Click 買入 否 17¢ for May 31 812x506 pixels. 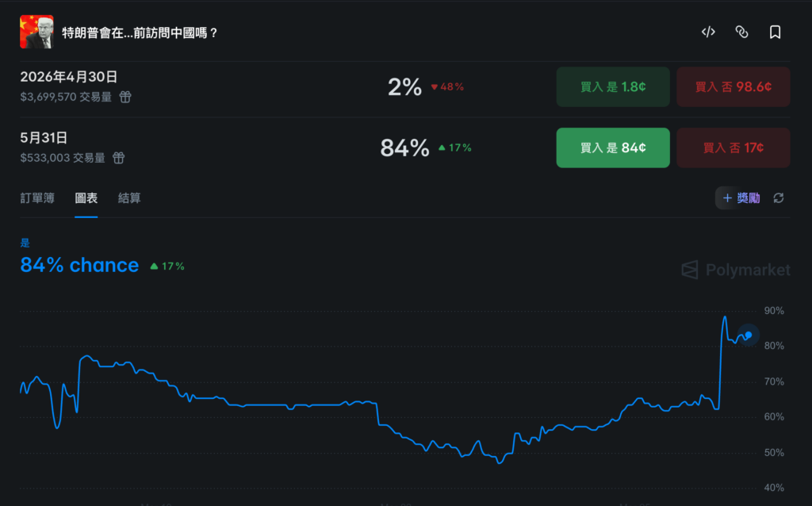(733, 148)
